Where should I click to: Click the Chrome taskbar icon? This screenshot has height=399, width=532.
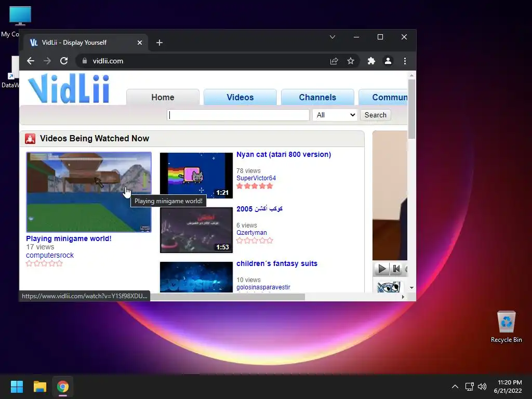tap(63, 387)
